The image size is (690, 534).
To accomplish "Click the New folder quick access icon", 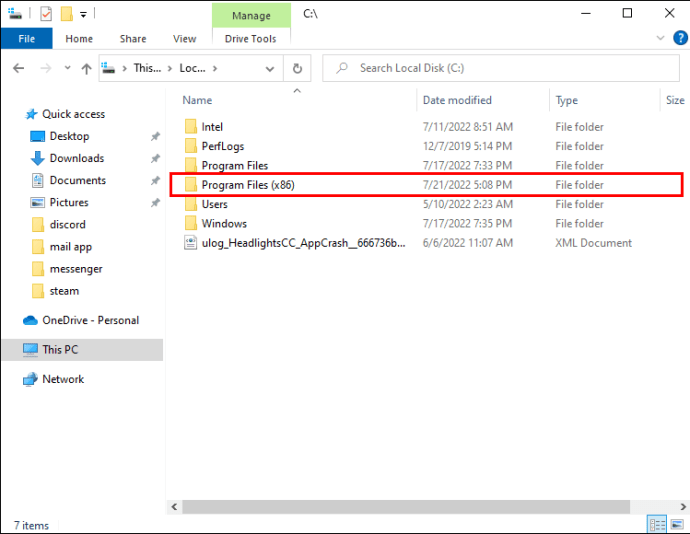I will point(66,14).
